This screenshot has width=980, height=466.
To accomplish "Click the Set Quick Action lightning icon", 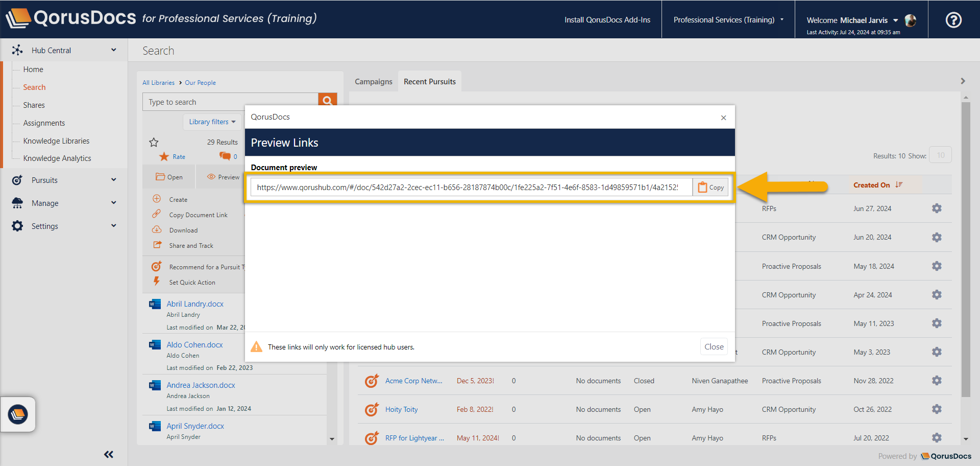I will (x=157, y=281).
